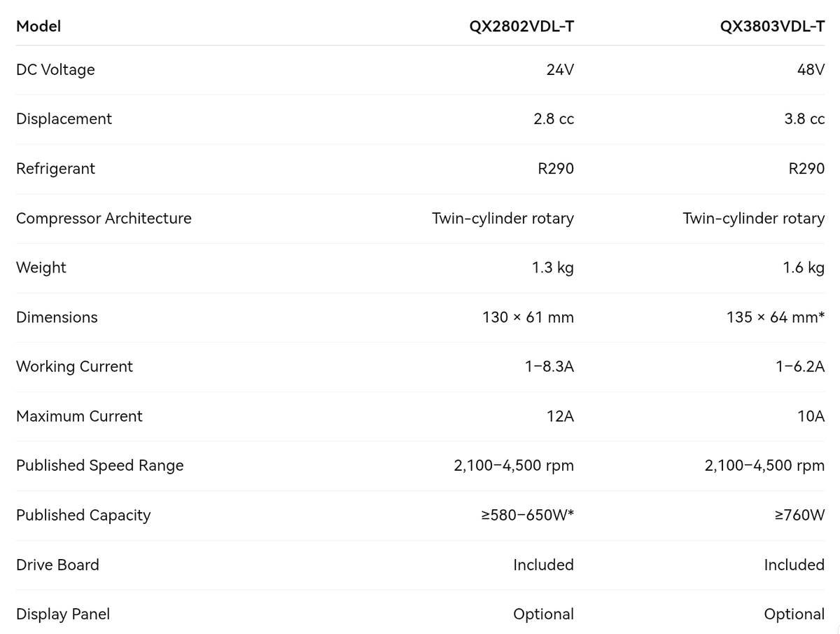Screen dimensions: 840x634
Task: Click the Published Speed Range label
Action: pos(100,466)
